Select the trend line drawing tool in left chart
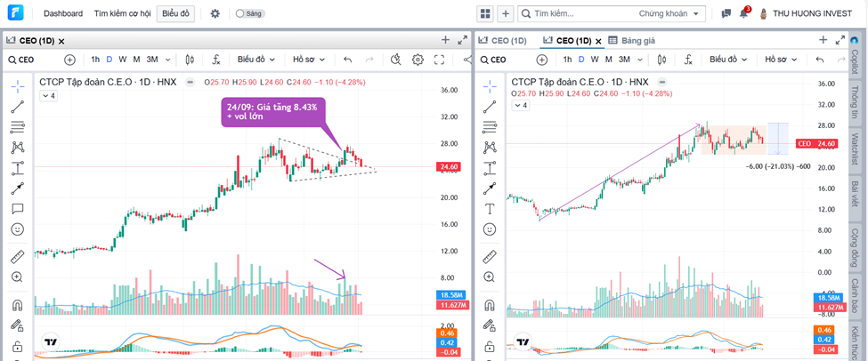The width and height of the screenshot is (868, 361). click(17, 107)
